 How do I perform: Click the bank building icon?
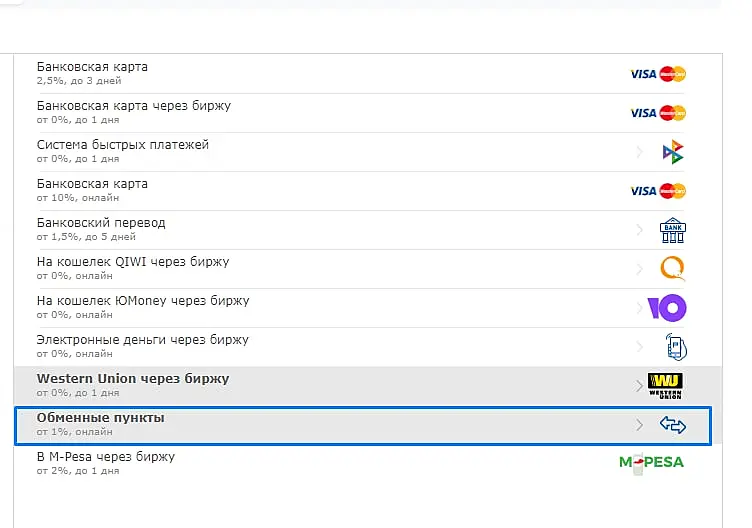point(672,230)
